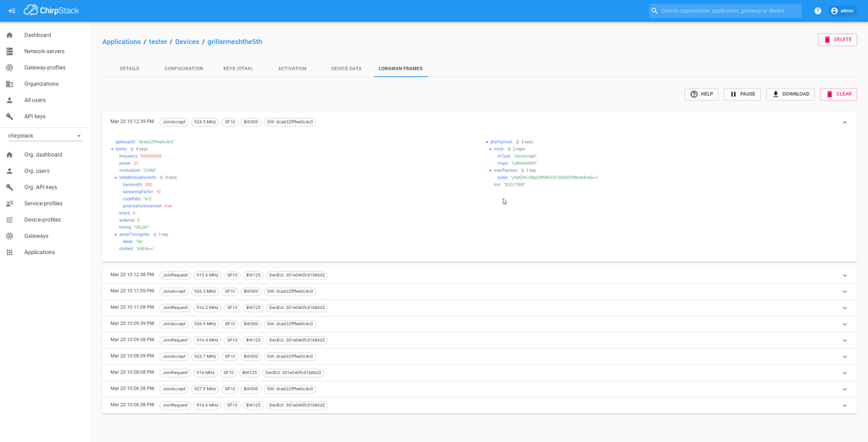Switch to the Keys (OTAA) tab

[238, 69]
